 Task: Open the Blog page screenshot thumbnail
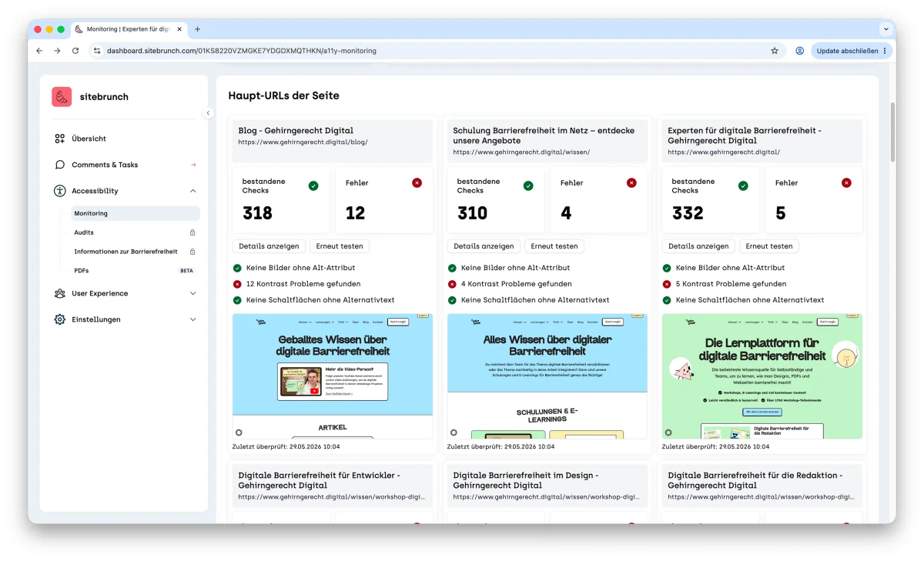pyautogui.click(x=333, y=376)
